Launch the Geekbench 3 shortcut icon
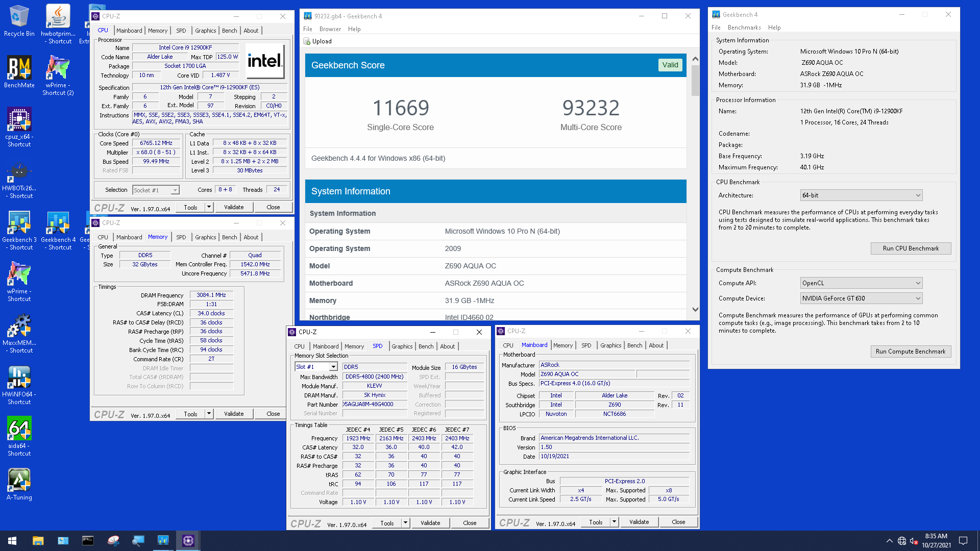Screen dimensions: 980x551 (x=19, y=230)
